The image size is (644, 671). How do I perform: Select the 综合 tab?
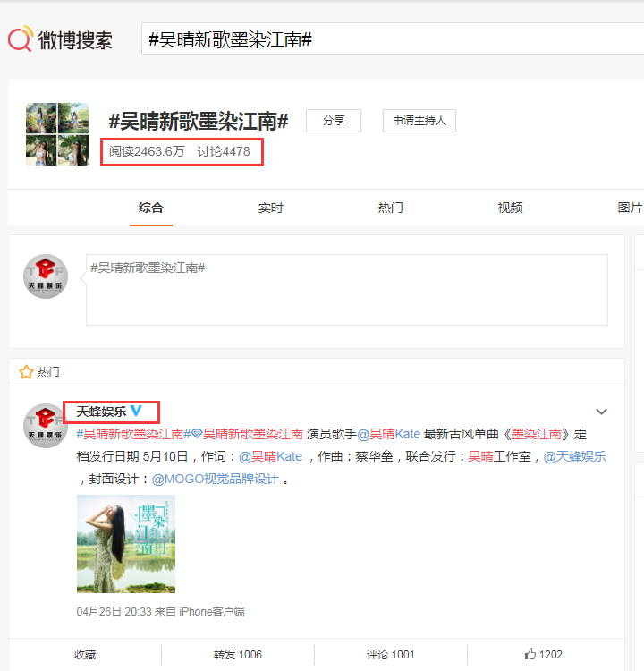[151, 208]
